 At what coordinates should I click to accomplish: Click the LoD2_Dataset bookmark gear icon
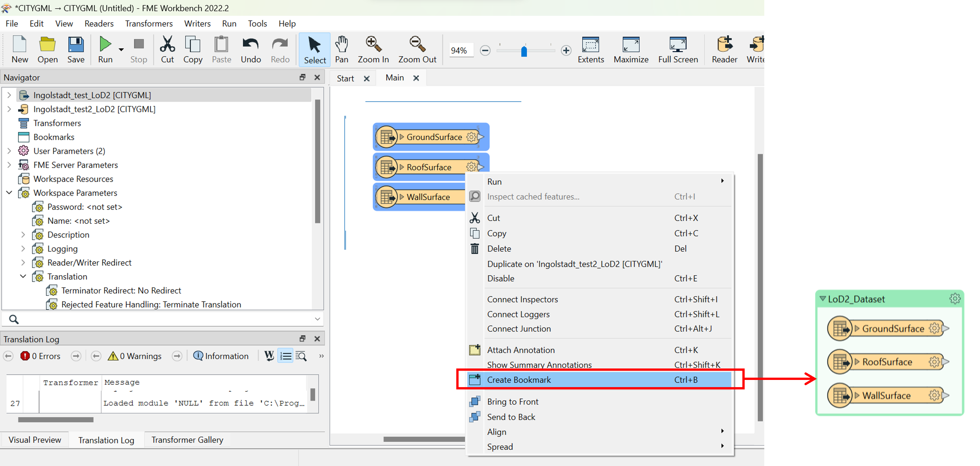point(954,299)
